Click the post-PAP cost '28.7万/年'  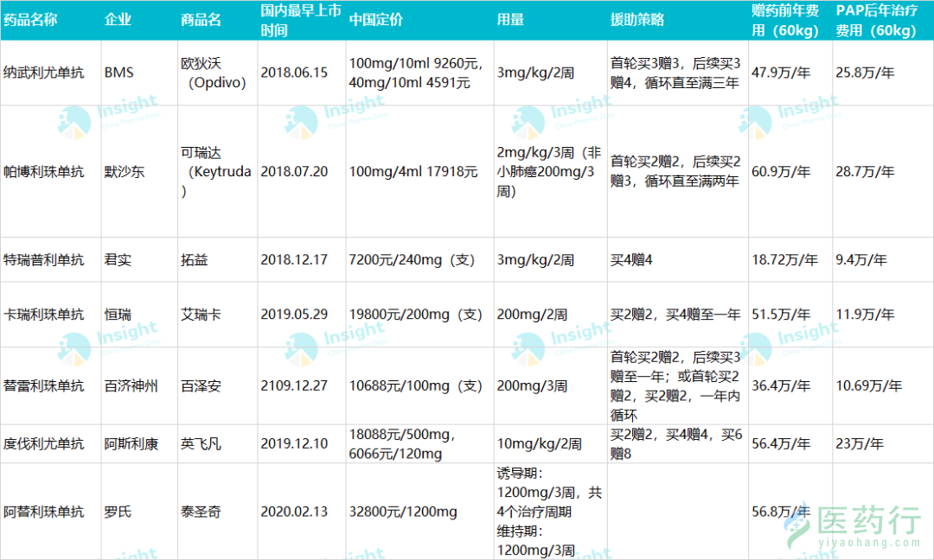865,172
